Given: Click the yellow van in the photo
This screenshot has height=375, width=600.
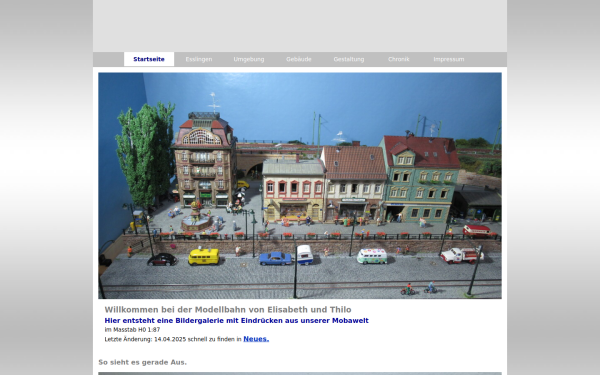Looking at the screenshot, I should (204, 256).
